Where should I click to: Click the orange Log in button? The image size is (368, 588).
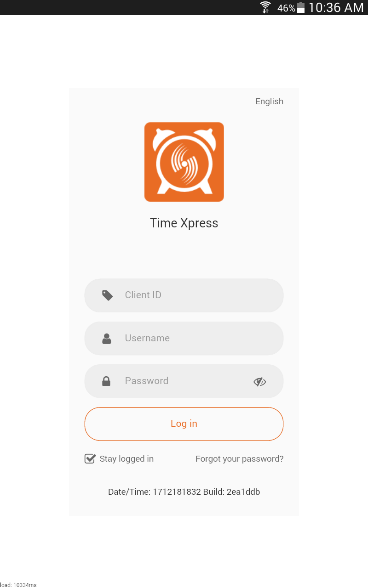[184, 424]
